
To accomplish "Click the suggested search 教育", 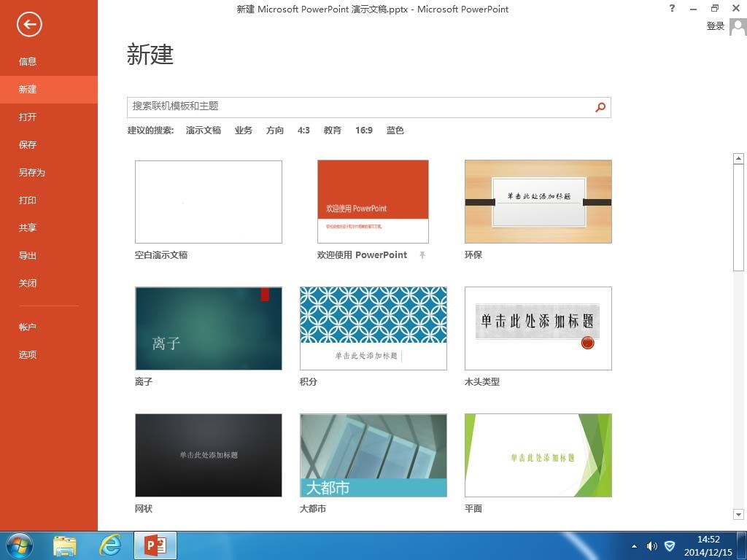I will click(x=332, y=130).
